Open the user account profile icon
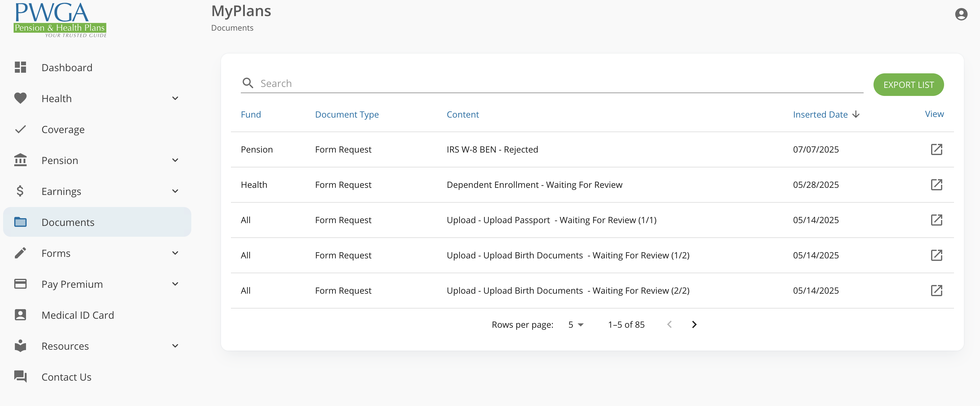Screen dimensions: 980x406 pyautogui.click(x=961, y=15)
